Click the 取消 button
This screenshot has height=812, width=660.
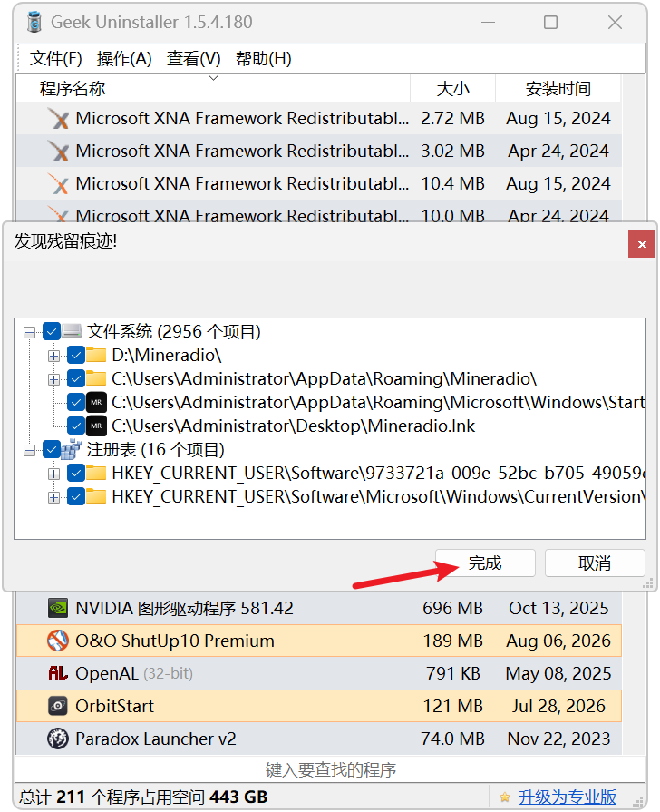[595, 563]
